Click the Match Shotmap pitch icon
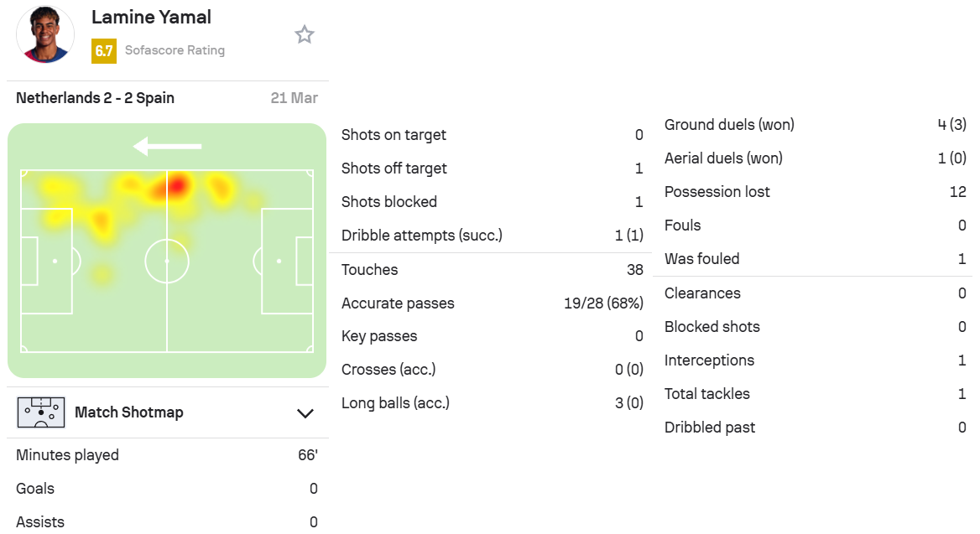This screenshot has width=980, height=534. [41, 412]
